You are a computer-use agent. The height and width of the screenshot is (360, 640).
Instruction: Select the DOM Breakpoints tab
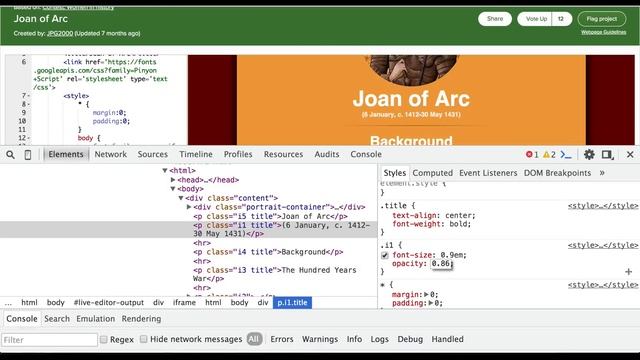pyautogui.click(x=557, y=173)
